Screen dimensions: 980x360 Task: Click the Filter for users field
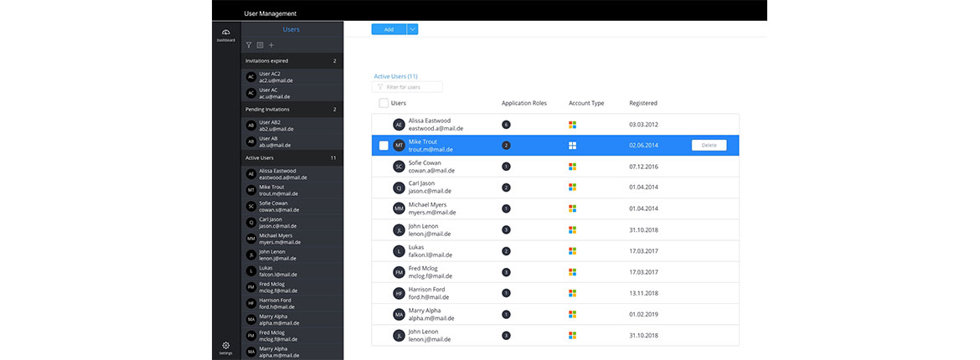(x=412, y=87)
